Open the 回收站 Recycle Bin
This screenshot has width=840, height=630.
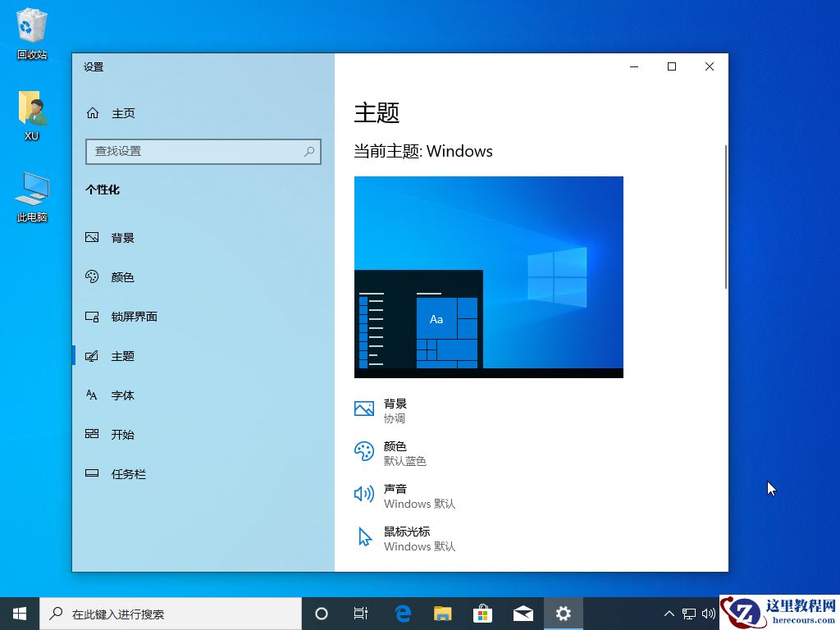30,29
